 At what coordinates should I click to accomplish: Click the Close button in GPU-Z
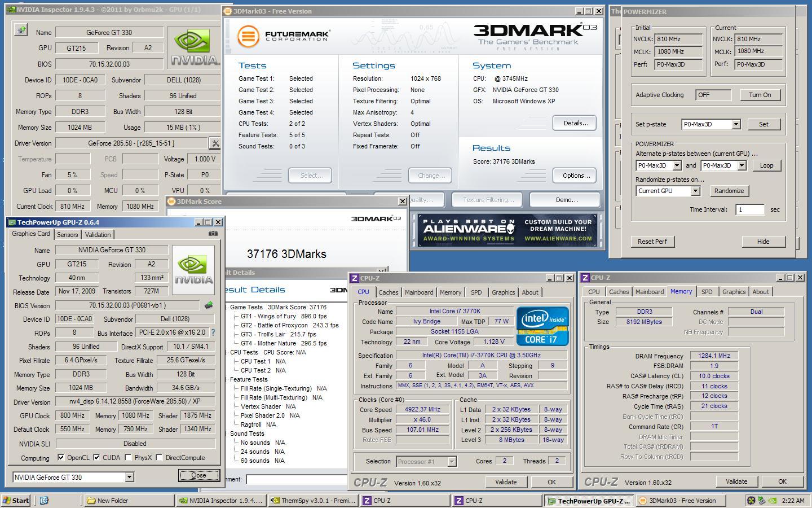tap(198, 475)
